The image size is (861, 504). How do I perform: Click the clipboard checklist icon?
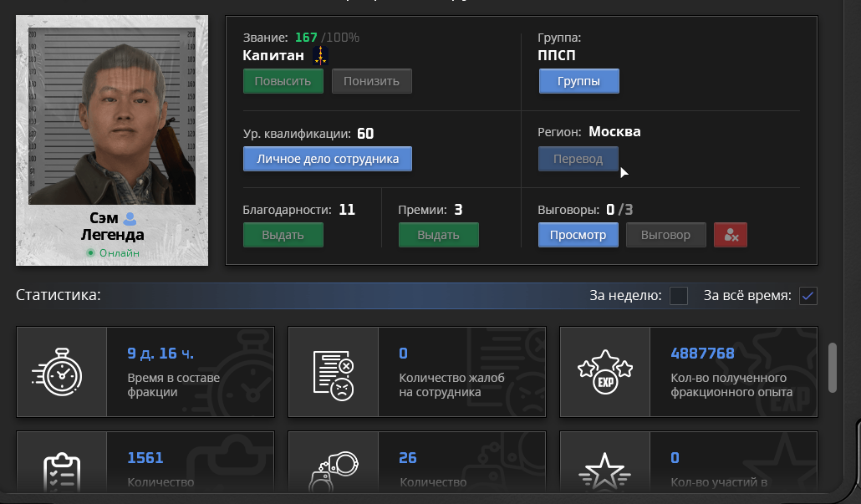coord(62,472)
